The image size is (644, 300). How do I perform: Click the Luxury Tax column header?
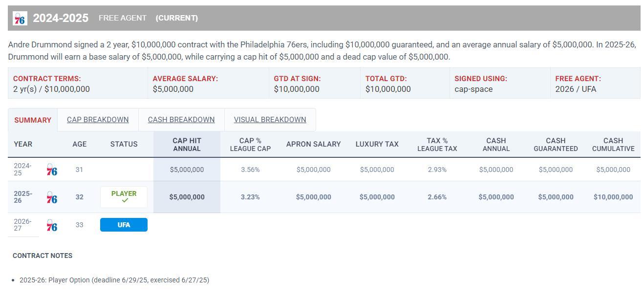pyautogui.click(x=377, y=144)
